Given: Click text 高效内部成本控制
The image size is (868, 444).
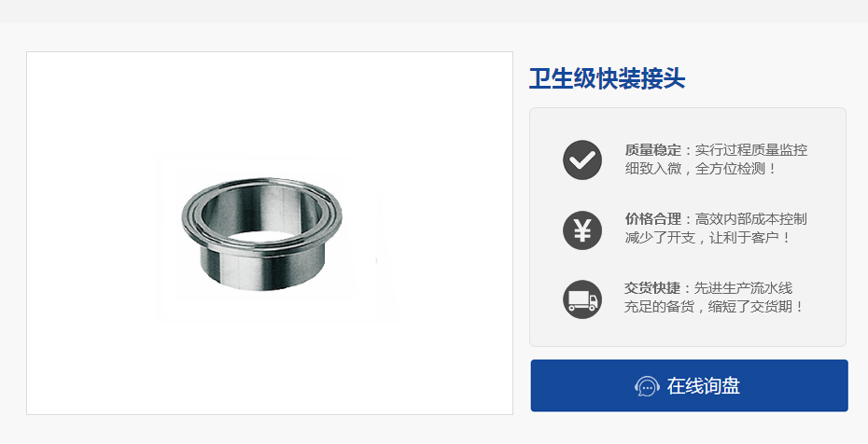Looking at the screenshot, I should pos(751,219).
